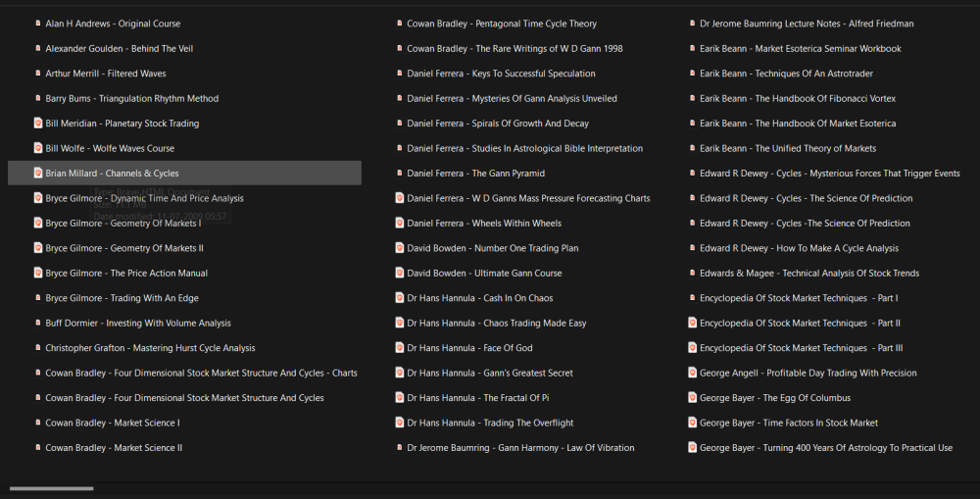Select the file icon for Bryce Gilmore - Geometry Of Markets II
The image size is (980, 499).
(x=38, y=248)
